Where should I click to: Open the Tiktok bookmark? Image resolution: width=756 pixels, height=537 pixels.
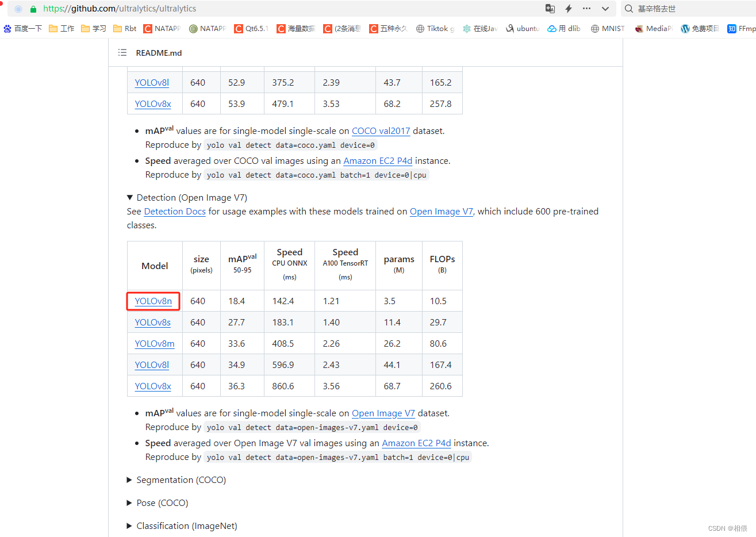tap(435, 28)
